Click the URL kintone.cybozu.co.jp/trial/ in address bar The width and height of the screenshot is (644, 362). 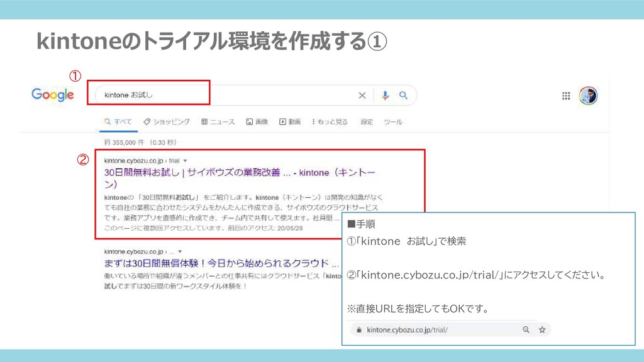click(407, 330)
